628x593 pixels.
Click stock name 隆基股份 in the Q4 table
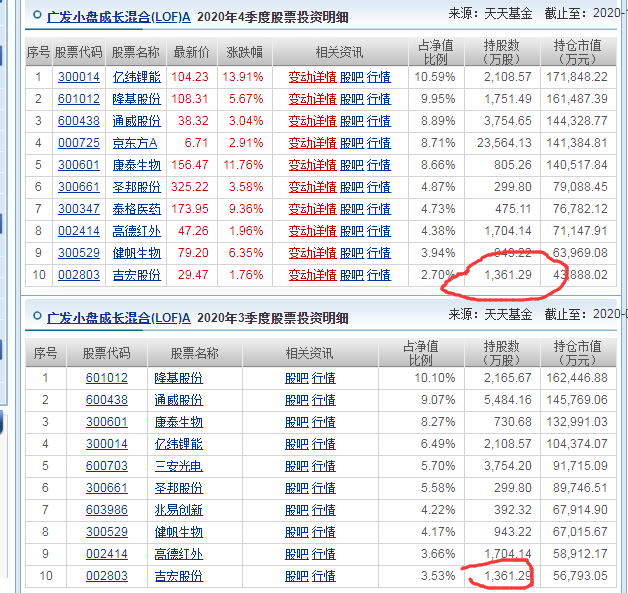137,98
